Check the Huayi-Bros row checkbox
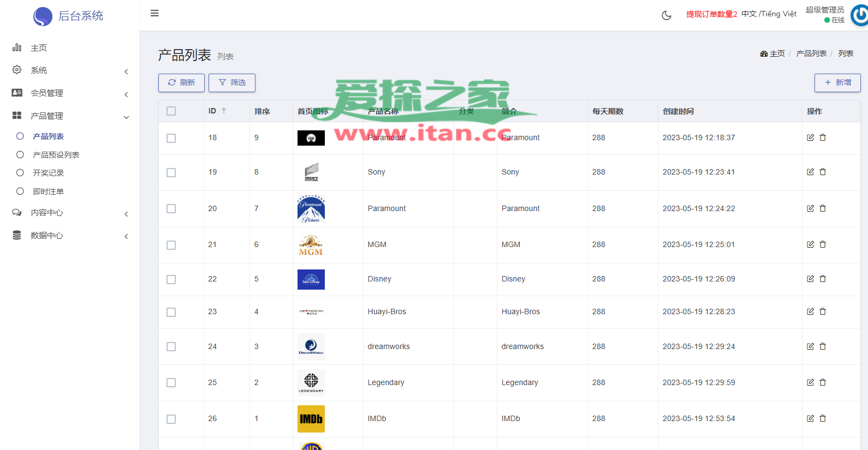The image size is (868, 450). 171,313
